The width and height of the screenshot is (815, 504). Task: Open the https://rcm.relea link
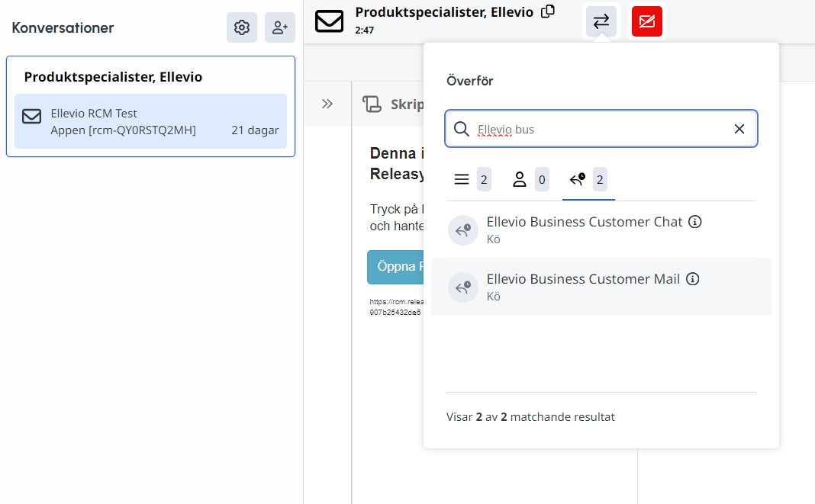pos(397,307)
